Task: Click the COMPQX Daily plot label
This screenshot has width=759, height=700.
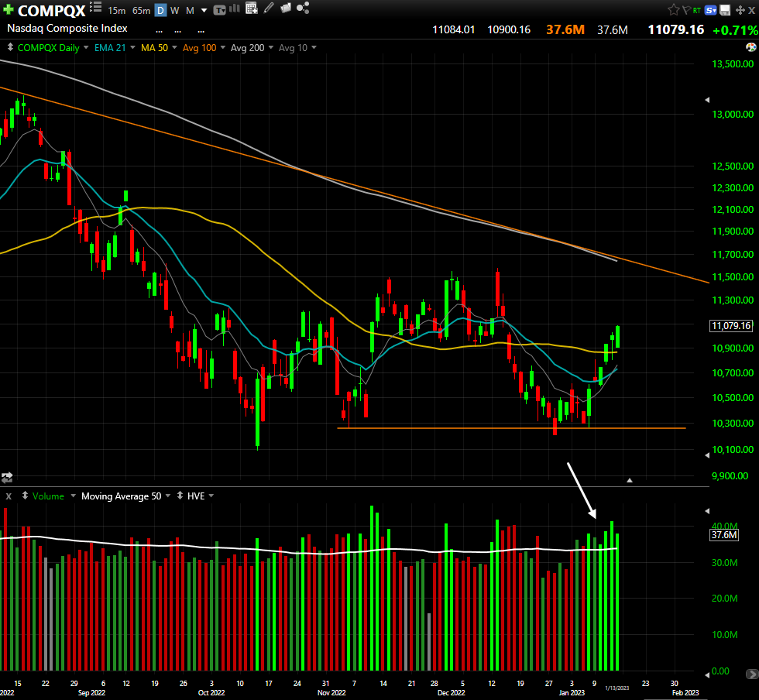Action: (48, 47)
